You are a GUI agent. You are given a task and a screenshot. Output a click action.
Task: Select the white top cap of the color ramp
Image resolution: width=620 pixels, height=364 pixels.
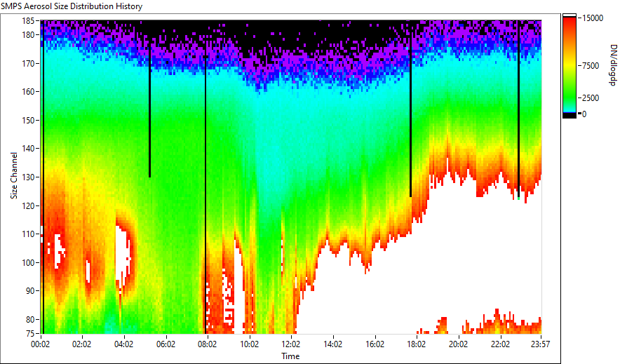click(x=570, y=15)
